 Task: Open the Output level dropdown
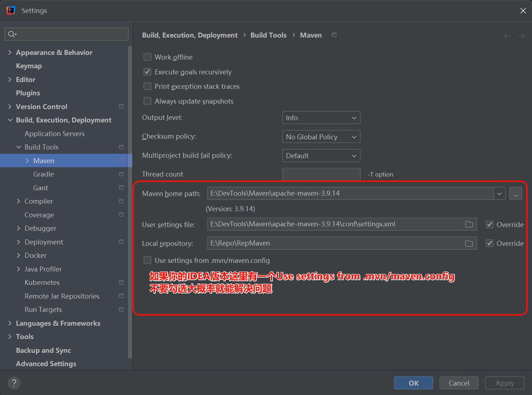click(x=321, y=118)
